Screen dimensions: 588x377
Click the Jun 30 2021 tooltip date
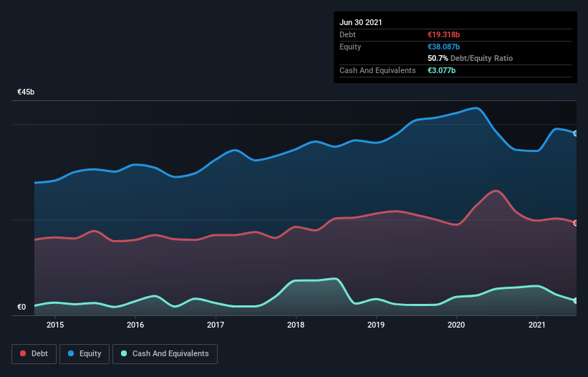(361, 22)
